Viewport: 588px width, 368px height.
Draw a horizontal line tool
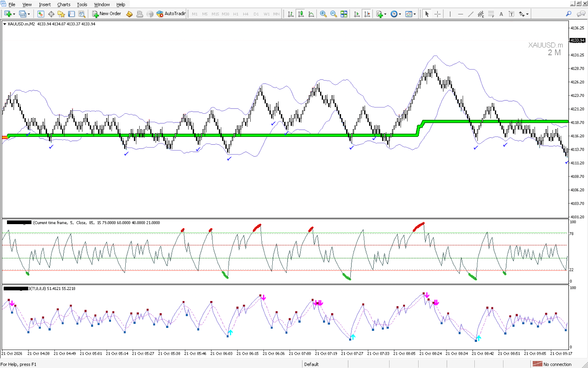460,14
